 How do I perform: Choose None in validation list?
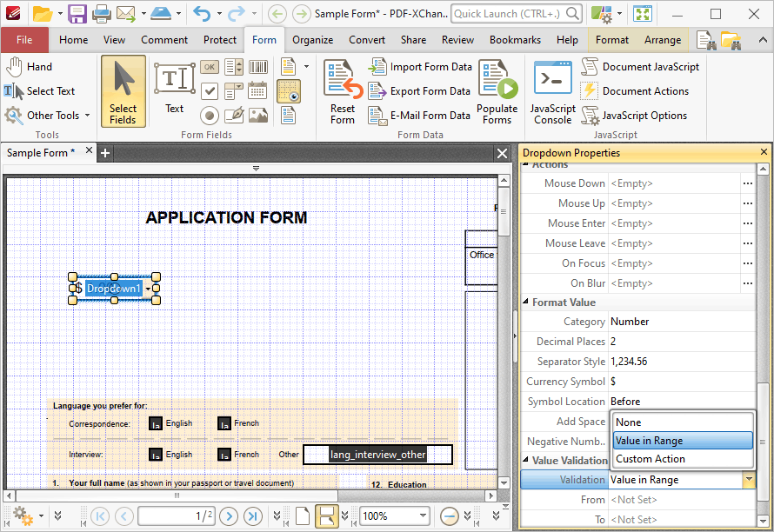684,422
